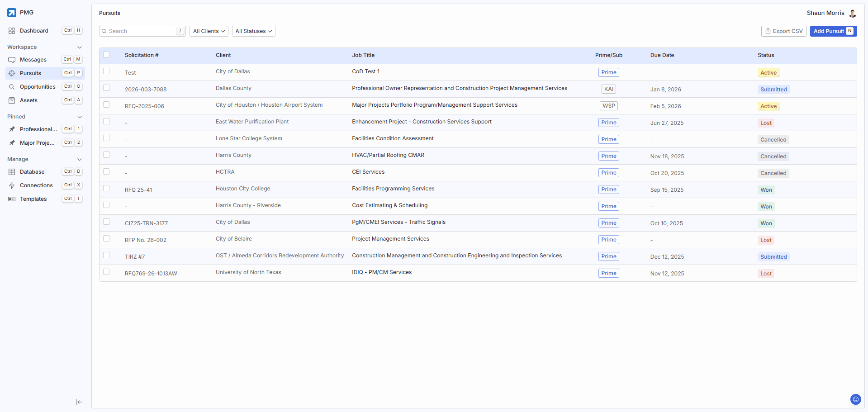868x412 pixels.
Task: Click the Export CSV button
Action: click(783, 31)
